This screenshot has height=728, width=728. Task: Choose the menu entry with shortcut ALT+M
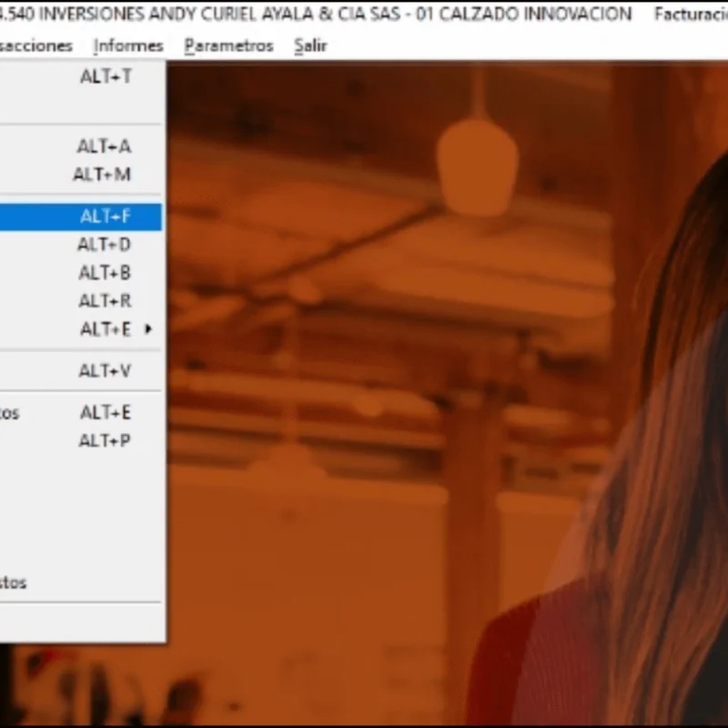pyautogui.click(x=81, y=175)
